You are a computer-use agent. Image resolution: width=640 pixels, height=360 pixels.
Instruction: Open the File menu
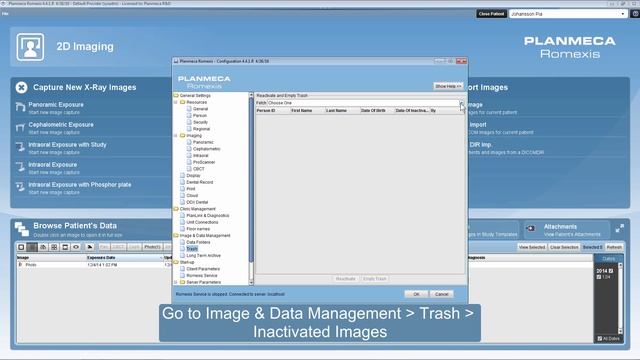pos(5,13)
